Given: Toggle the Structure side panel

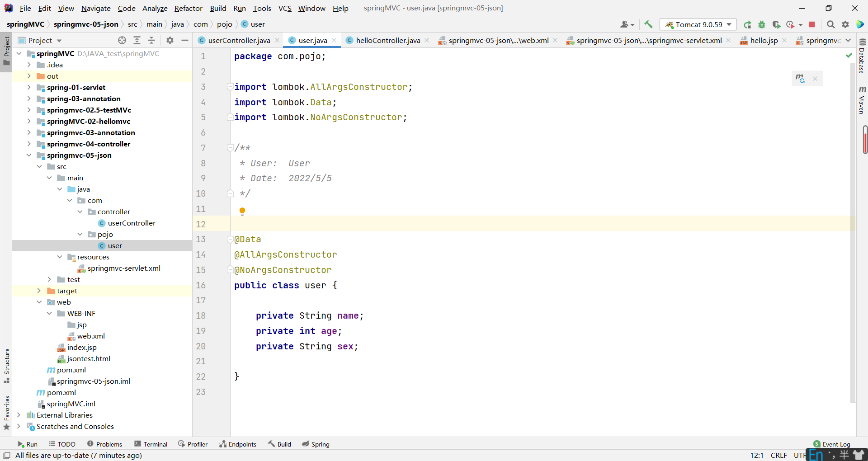Looking at the screenshot, I should pos(6,366).
